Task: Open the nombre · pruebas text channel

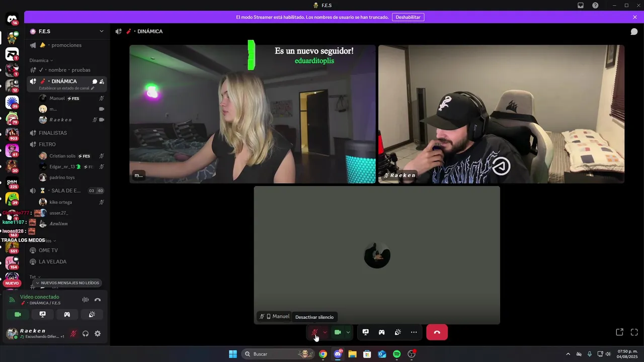Action: pyautogui.click(x=67, y=70)
